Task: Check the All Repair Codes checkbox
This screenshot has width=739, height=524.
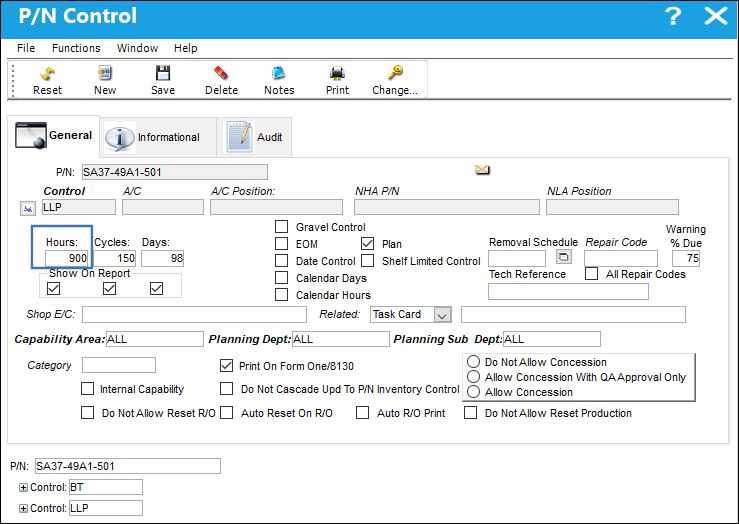Action: click(591, 274)
